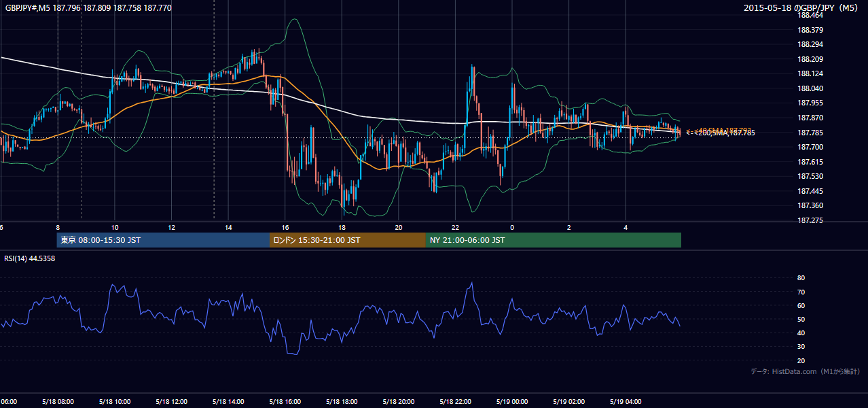The height and width of the screenshot is (408, 868).
Task: Click the 5/19 04:00 bottom time label
Action: click(x=626, y=401)
